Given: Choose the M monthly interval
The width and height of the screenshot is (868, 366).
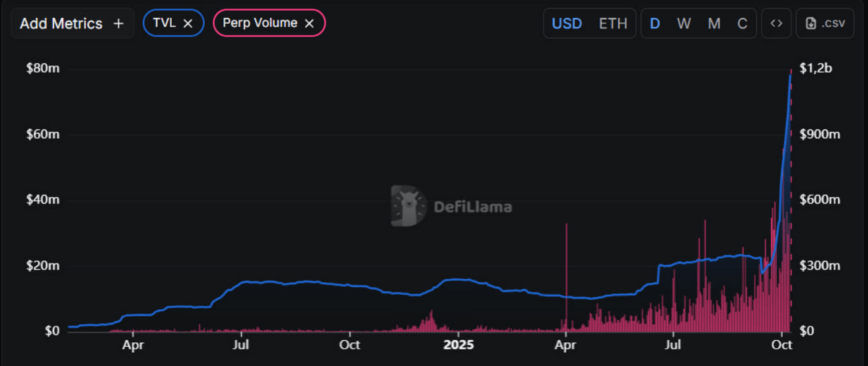Looking at the screenshot, I should [x=714, y=23].
